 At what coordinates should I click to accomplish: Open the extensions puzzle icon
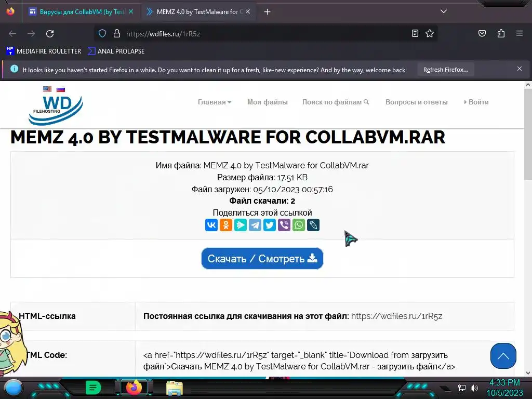tap(501, 33)
